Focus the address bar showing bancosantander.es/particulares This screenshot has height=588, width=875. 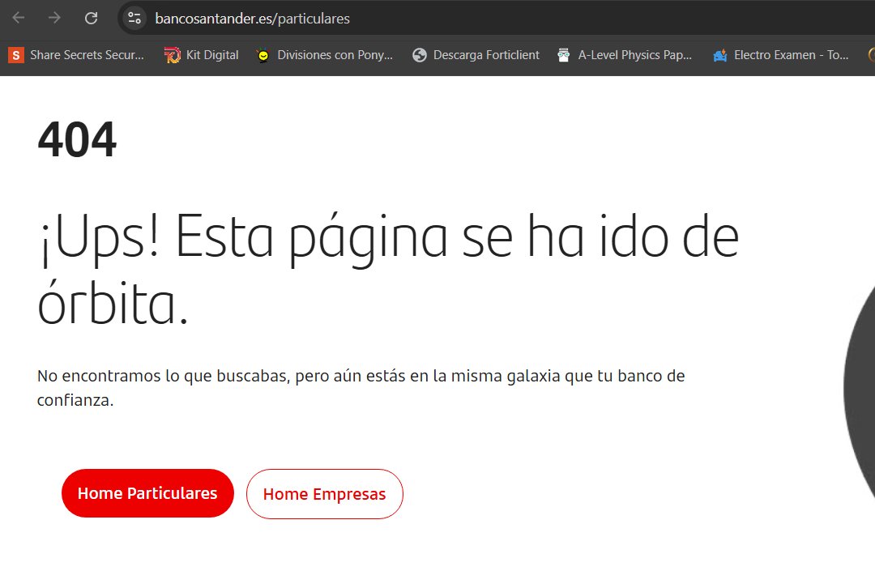(497, 18)
